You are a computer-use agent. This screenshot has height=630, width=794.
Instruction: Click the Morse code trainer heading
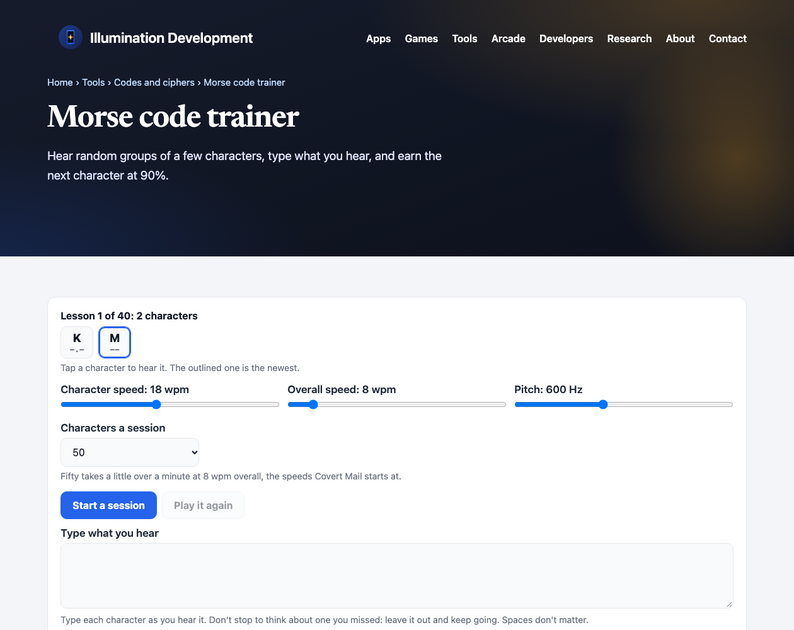173,116
